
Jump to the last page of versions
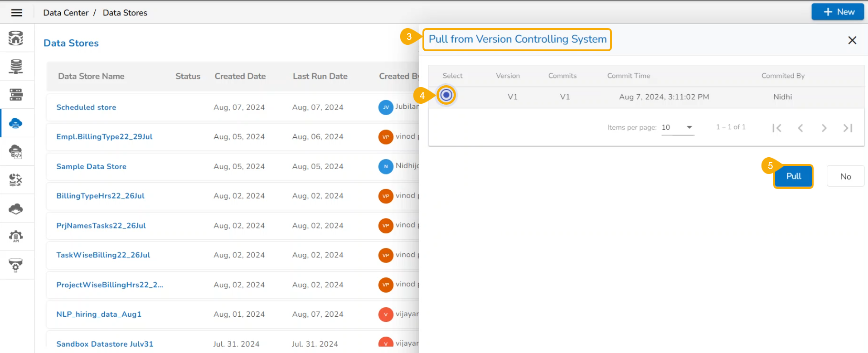[848, 128]
